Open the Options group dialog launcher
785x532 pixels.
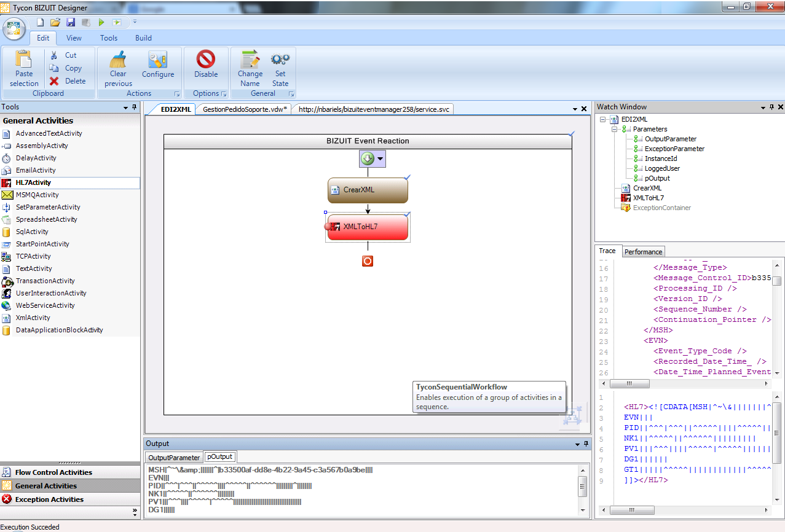pos(224,94)
